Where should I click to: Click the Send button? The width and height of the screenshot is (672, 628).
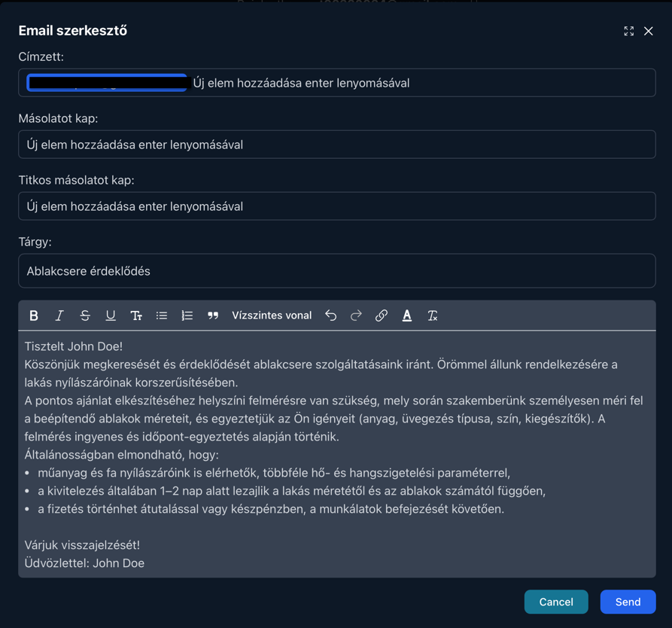[628, 602]
